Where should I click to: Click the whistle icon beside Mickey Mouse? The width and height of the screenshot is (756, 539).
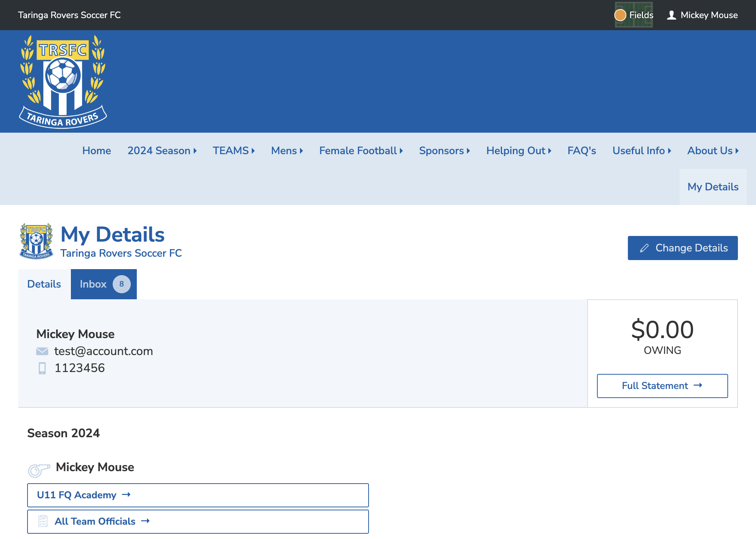pos(39,470)
